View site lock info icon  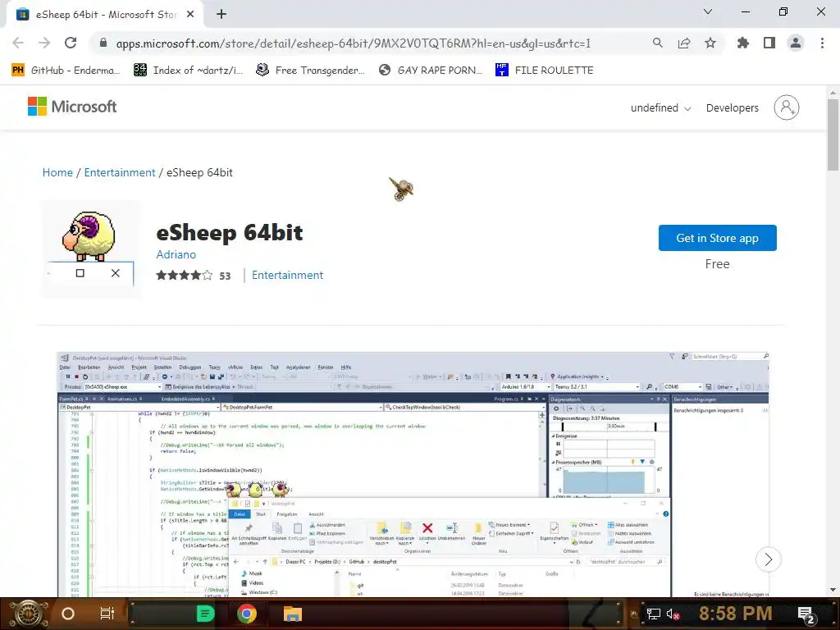pyautogui.click(x=103, y=43)
